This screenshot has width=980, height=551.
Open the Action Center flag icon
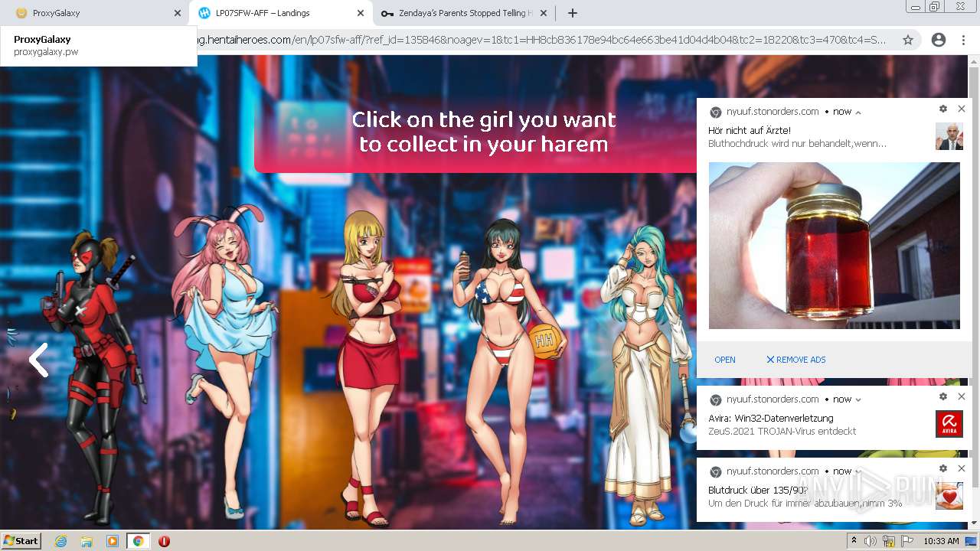point(907,541)
